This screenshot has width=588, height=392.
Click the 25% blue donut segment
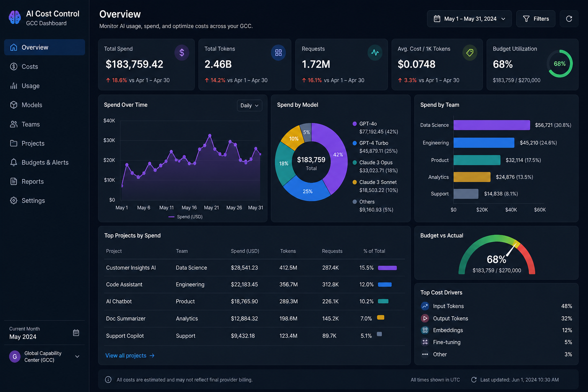click(308, 191)
